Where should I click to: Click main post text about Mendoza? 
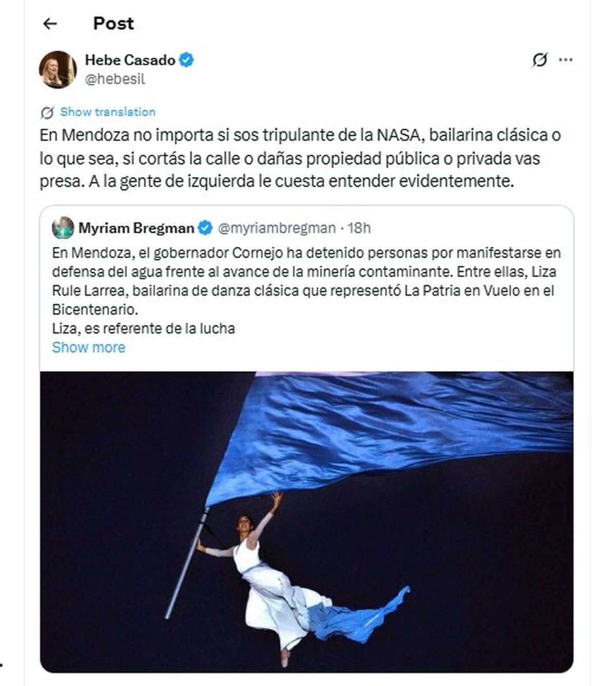300,158
